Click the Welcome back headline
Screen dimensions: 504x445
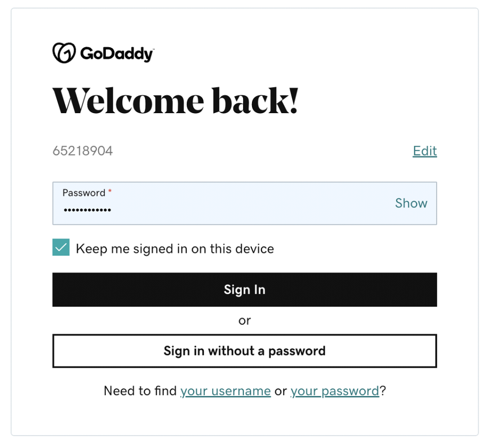176,100
